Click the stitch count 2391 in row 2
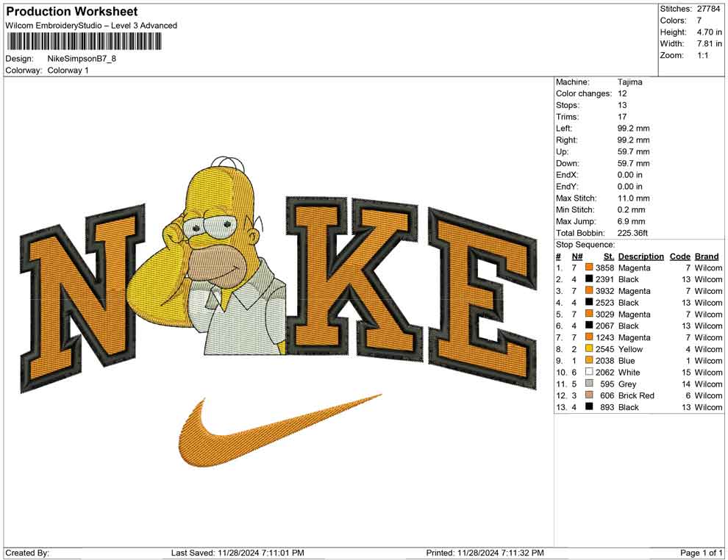This screenshot has width=728, height=560. point(605,279)
